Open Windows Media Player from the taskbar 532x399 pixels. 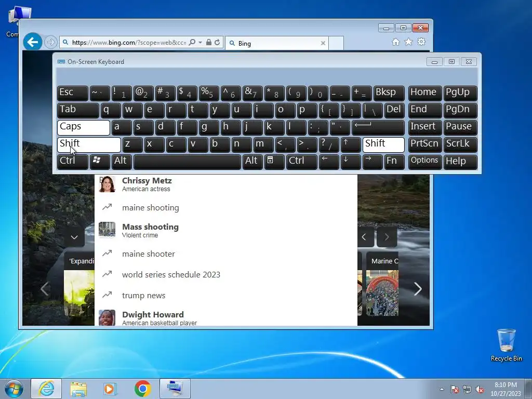[x=110, y=389]
